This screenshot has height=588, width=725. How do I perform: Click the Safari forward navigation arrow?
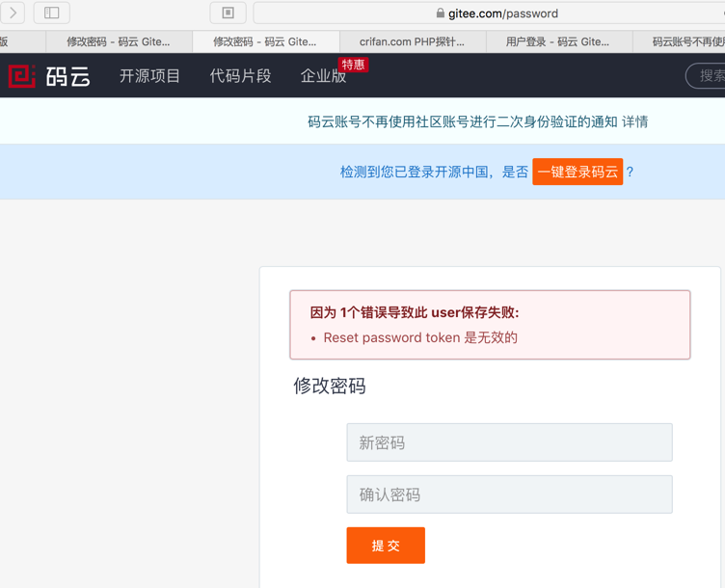coord(13,13)
